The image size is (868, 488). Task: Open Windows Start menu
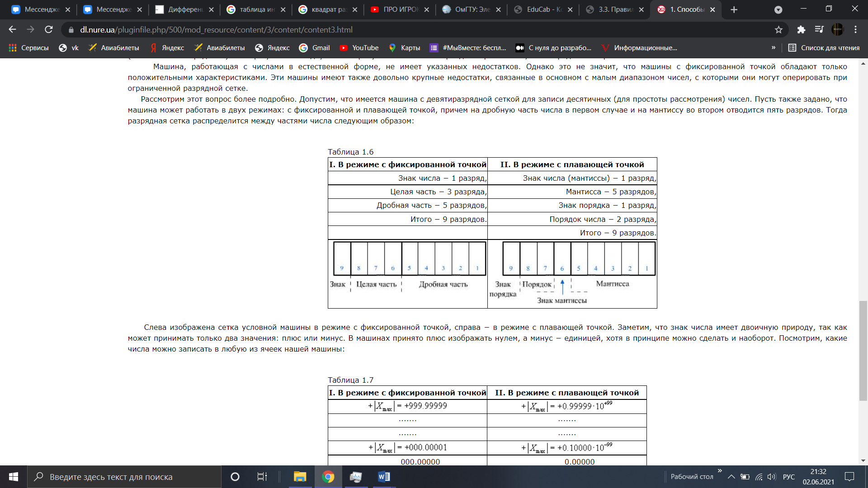coord(14,477)
